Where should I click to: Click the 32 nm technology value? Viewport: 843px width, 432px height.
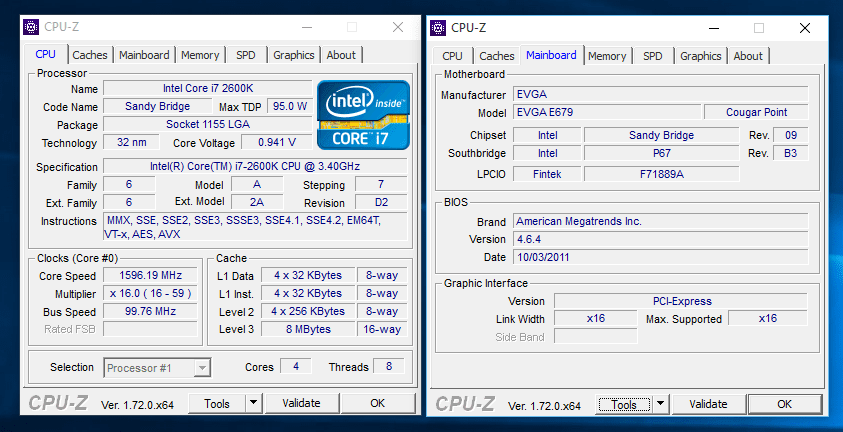(x=132, y=142)
